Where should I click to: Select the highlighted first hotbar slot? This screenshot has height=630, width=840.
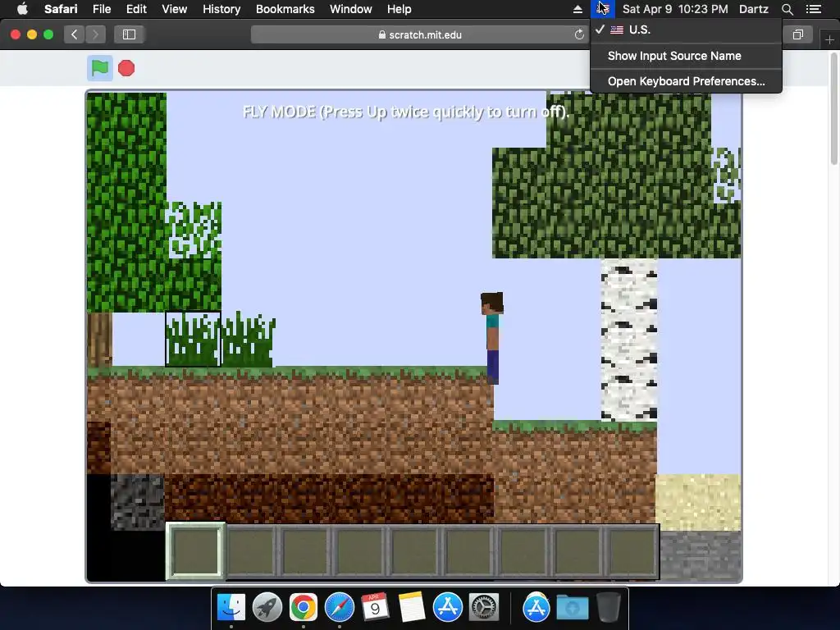[x=195, y=551]
